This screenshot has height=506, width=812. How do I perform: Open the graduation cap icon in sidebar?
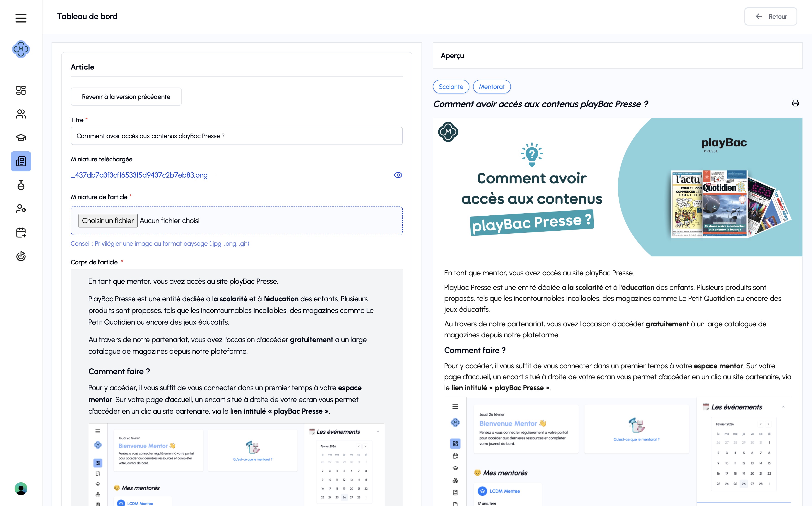[21, 137]
